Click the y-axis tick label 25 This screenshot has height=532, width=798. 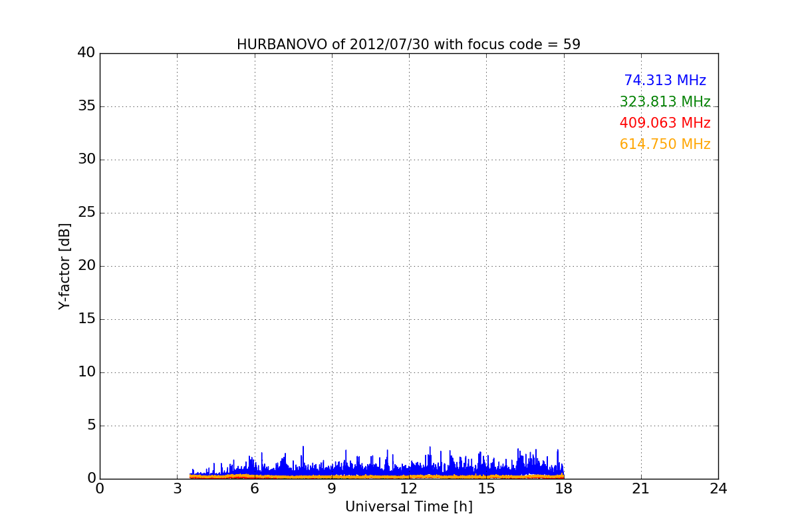point(86,213)
